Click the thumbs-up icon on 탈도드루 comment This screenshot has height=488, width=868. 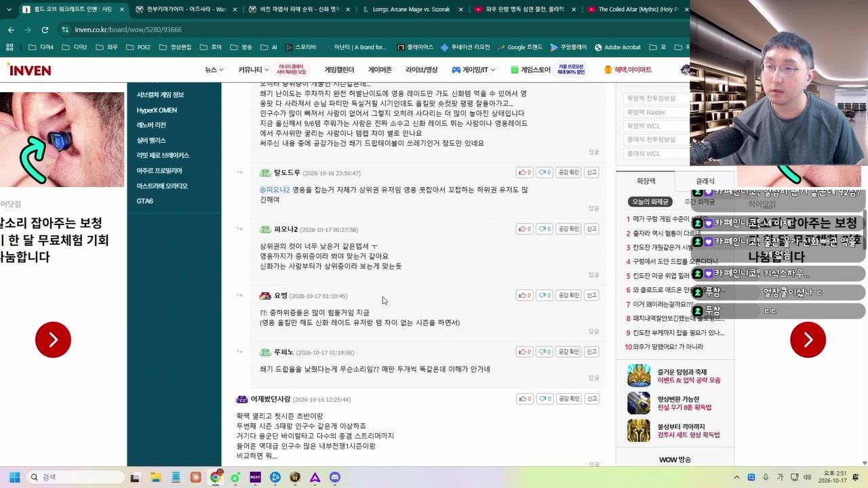[524, 173]
